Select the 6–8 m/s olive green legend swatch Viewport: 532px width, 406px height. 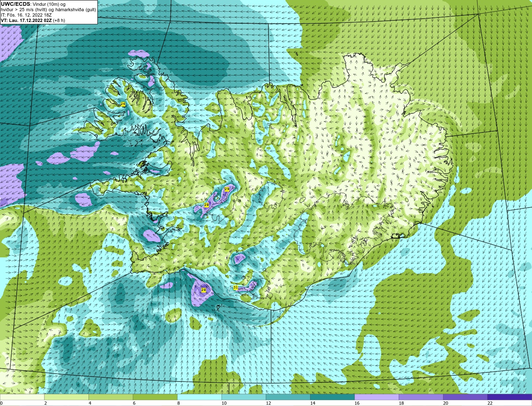tap(155, 397)
